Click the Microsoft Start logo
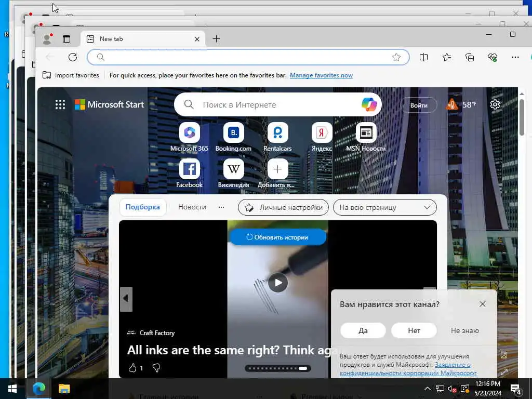This screenshot has height=399, width=532. pos(109,104)
